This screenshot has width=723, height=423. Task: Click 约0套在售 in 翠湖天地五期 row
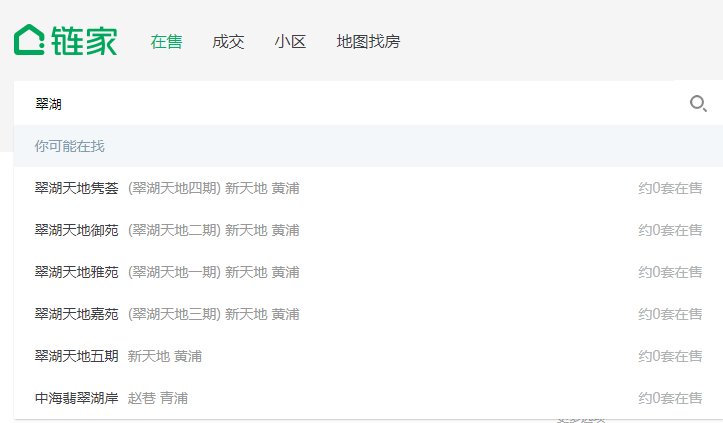pyautogui.click(x=670, y=356)
